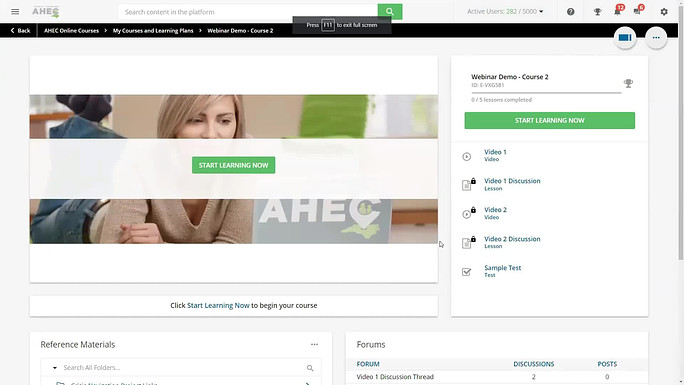The width and height of the screenshot is (684, 385).
Task: Click the Video 1 play icon
Action: pos(467,157)
